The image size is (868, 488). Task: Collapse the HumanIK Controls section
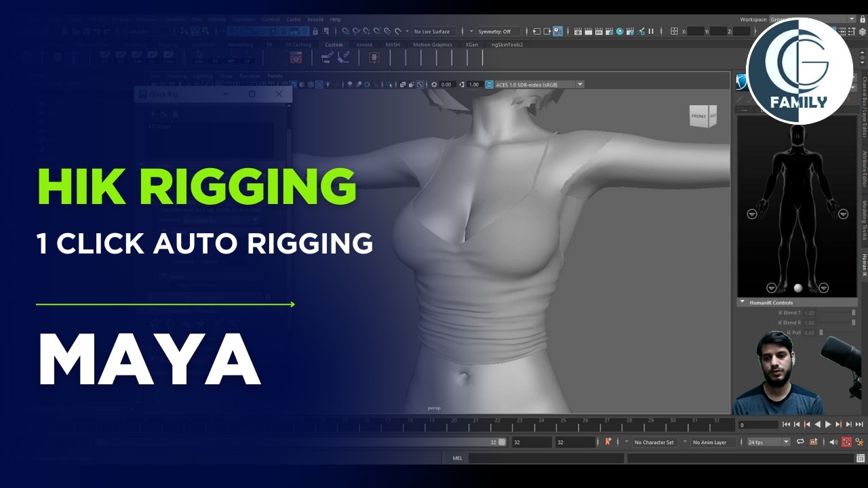coord(743,302)
